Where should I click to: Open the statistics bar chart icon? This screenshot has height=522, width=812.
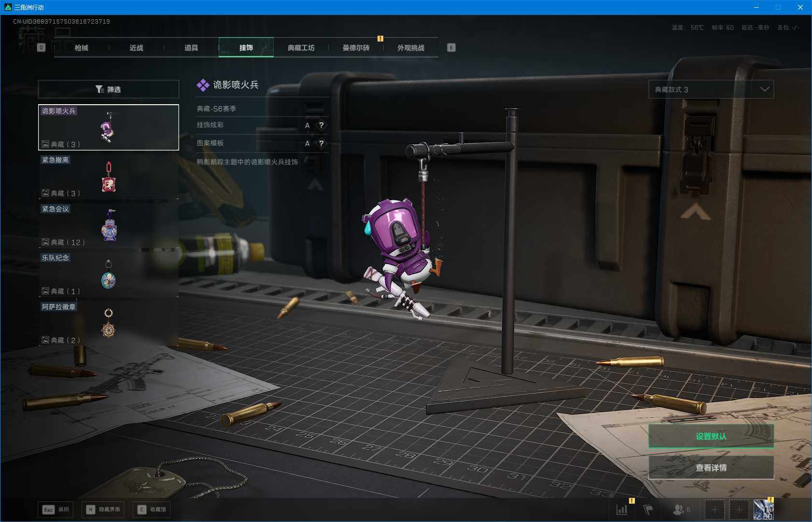pos(622,509)
